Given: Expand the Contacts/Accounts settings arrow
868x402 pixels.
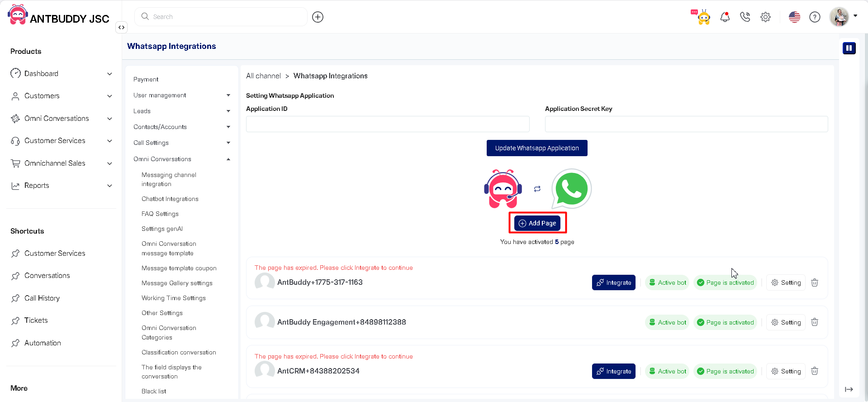Looking at the screenshot, I should click(x=228, y=127).
